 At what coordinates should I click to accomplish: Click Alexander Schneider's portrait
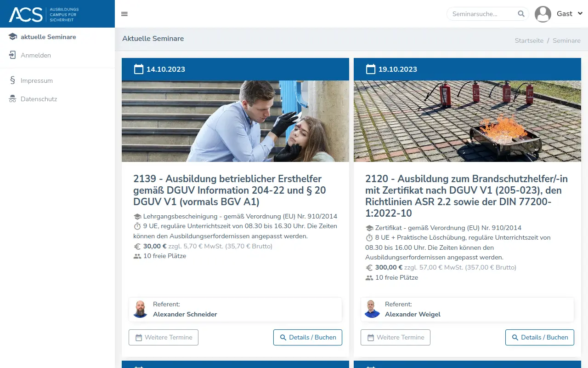[x=140, y=309]
